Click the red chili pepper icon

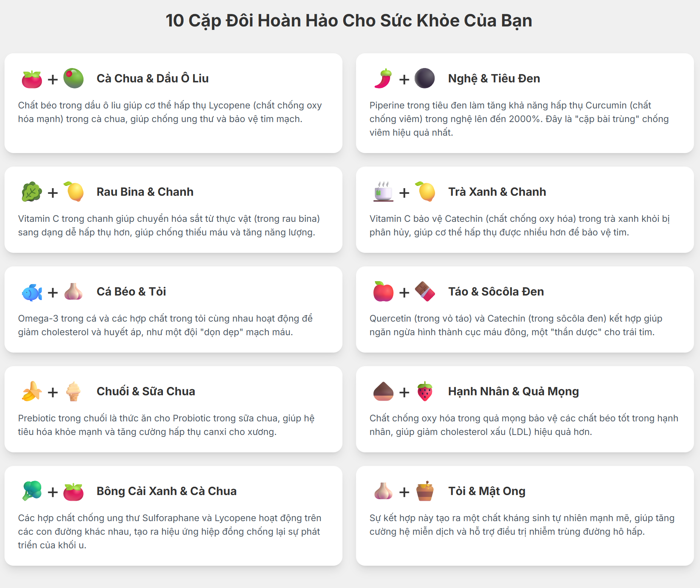[383, 78]
